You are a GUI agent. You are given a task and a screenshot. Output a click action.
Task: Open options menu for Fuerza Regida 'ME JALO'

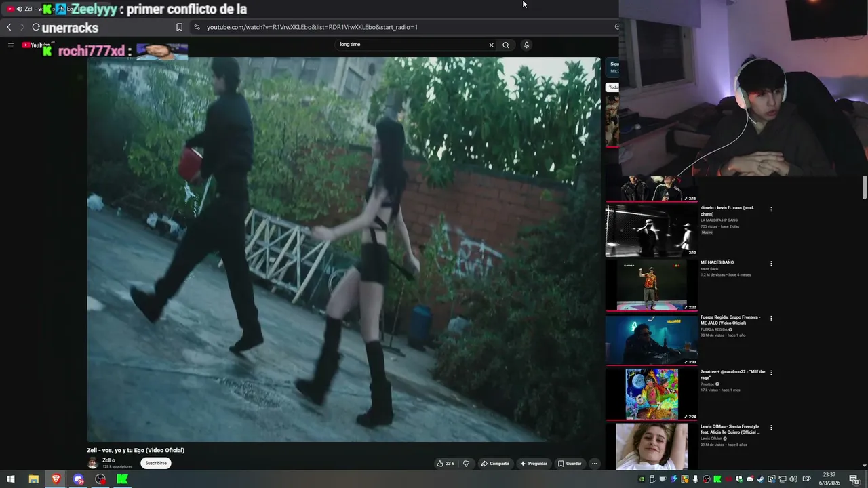point(771,319)
